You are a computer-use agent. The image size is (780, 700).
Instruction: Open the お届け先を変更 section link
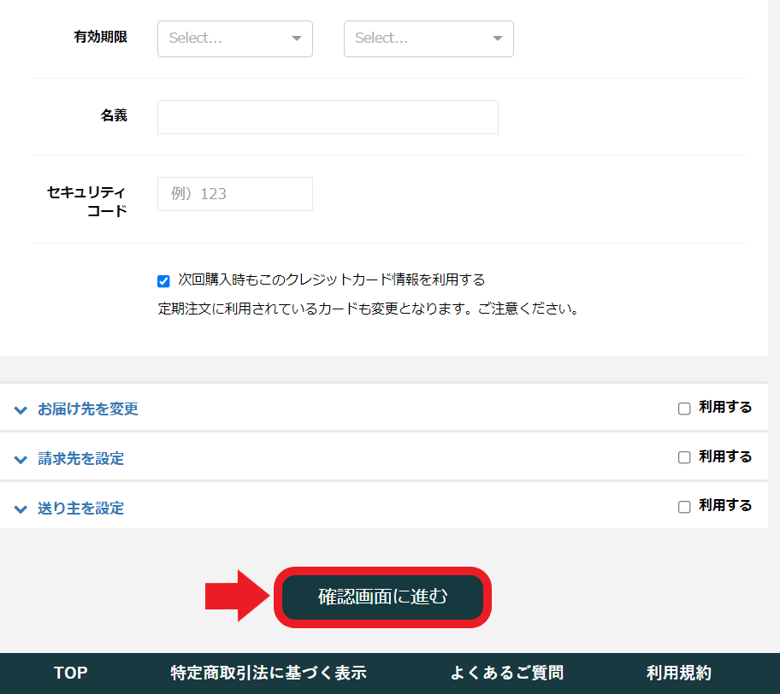pyautogui.click(x=88, y=409)
